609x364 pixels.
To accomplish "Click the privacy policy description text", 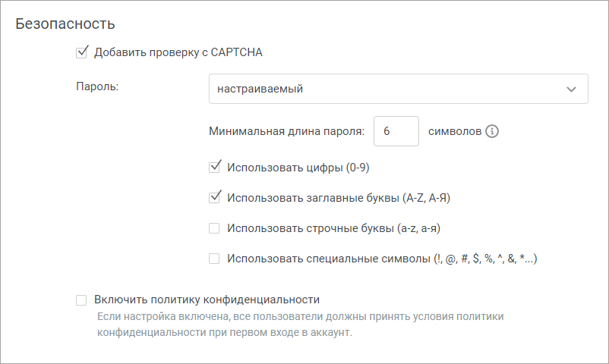I will tap(300, 325).
